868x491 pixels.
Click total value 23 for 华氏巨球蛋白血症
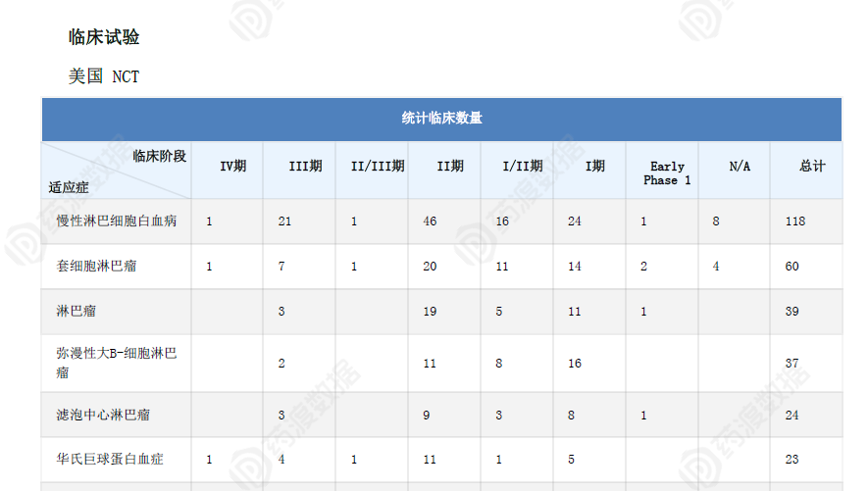click(791, 460)
